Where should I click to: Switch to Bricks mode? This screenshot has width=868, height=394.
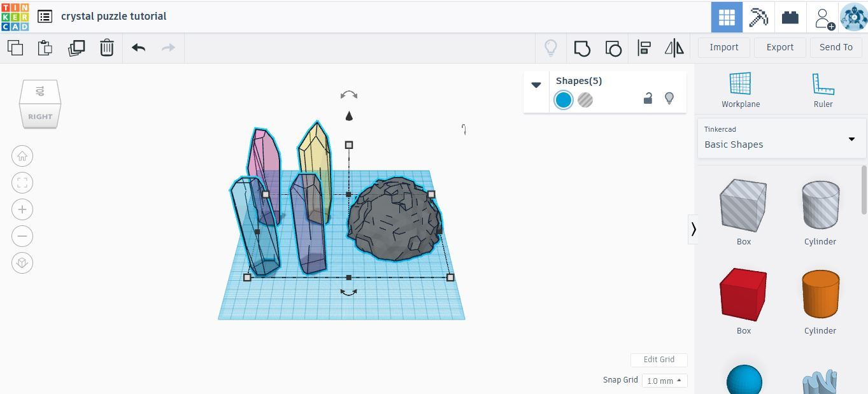[x=790, y=17]
